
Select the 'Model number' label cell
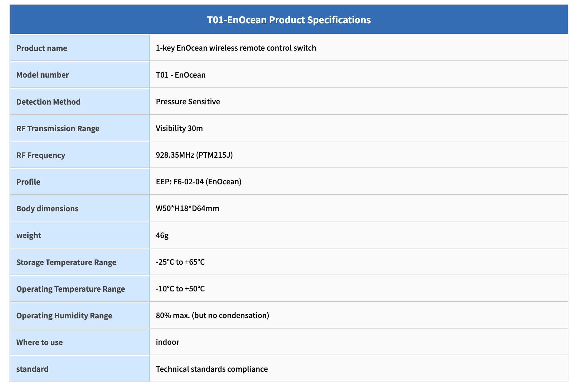coord(80,75)
